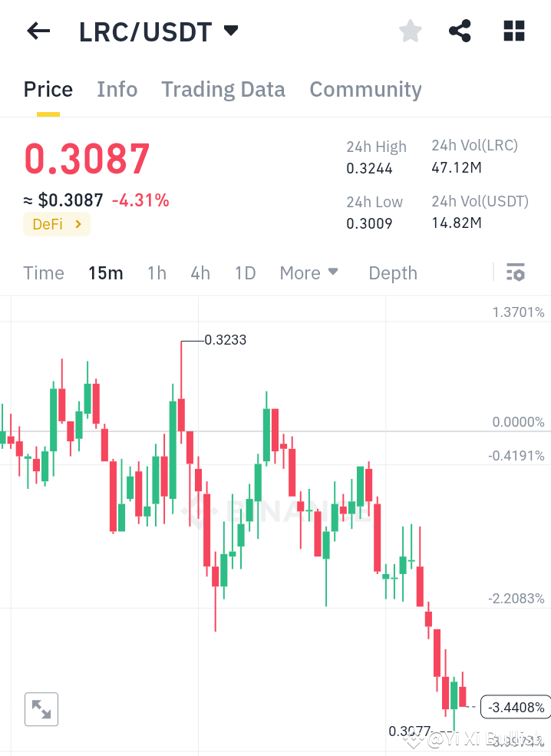Screen dimensions: 551x756
Task: Switch to the Trading Data tab
Action: click(223, 89)
